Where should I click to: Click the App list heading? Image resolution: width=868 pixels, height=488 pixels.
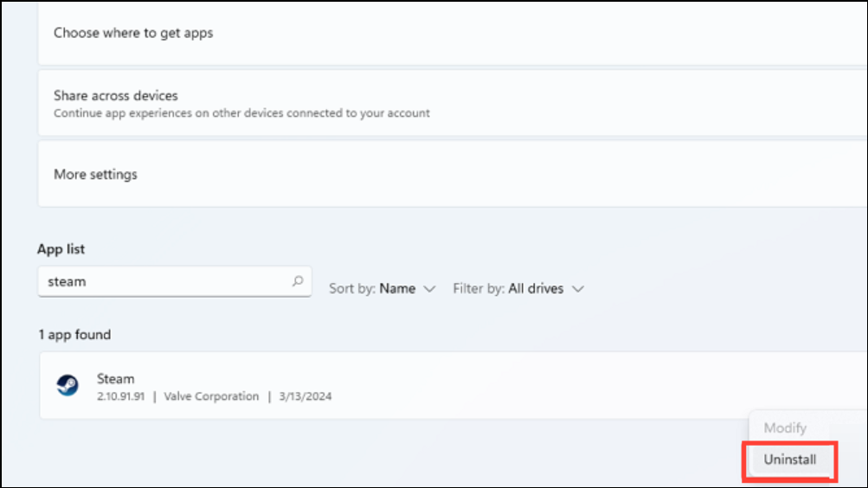61,249
